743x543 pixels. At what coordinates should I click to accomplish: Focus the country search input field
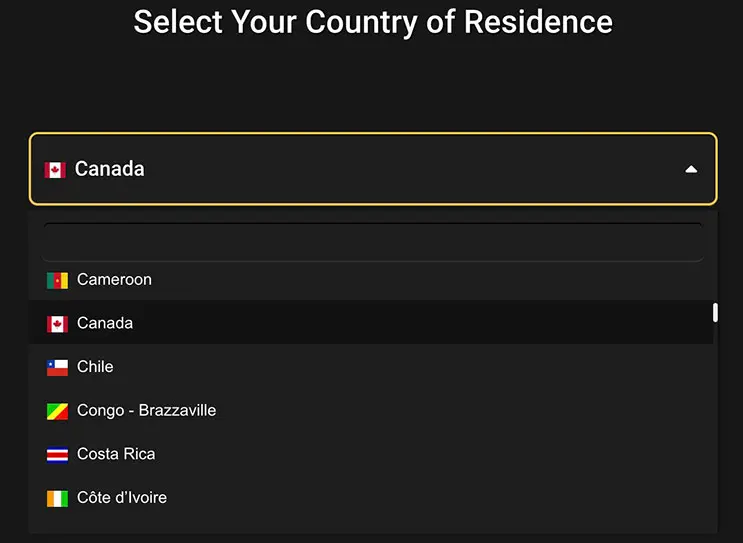(372, 242)
